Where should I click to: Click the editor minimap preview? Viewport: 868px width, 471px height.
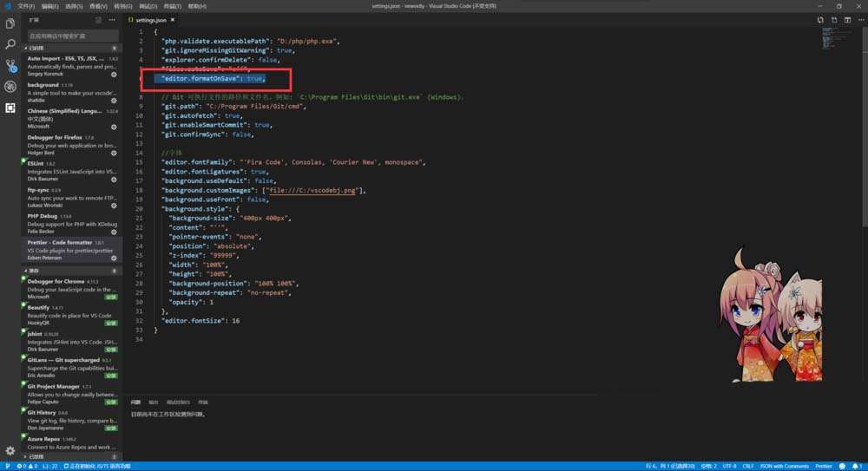coord(838,39)
